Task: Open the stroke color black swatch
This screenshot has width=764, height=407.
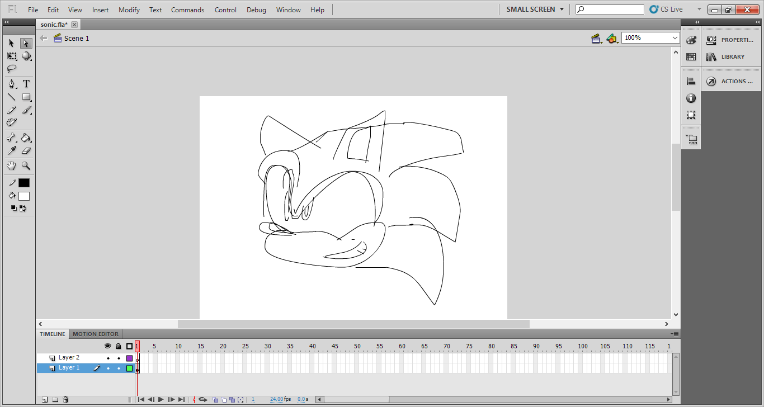Action: [x=24, y=183]
